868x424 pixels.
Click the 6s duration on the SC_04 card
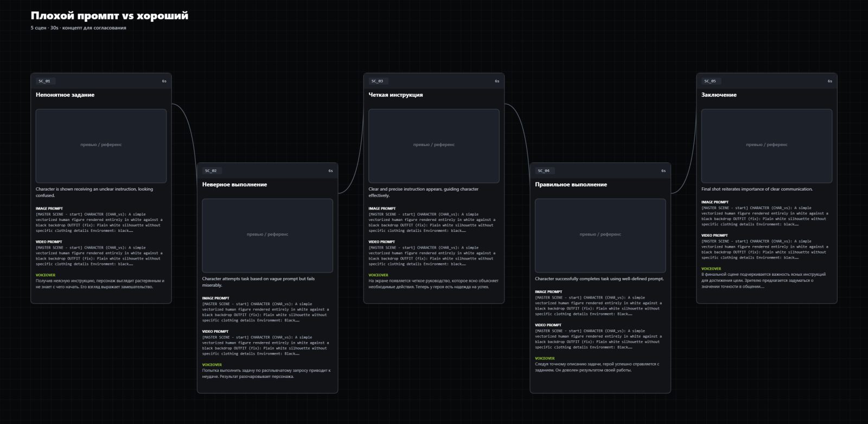tap(663, 170)
